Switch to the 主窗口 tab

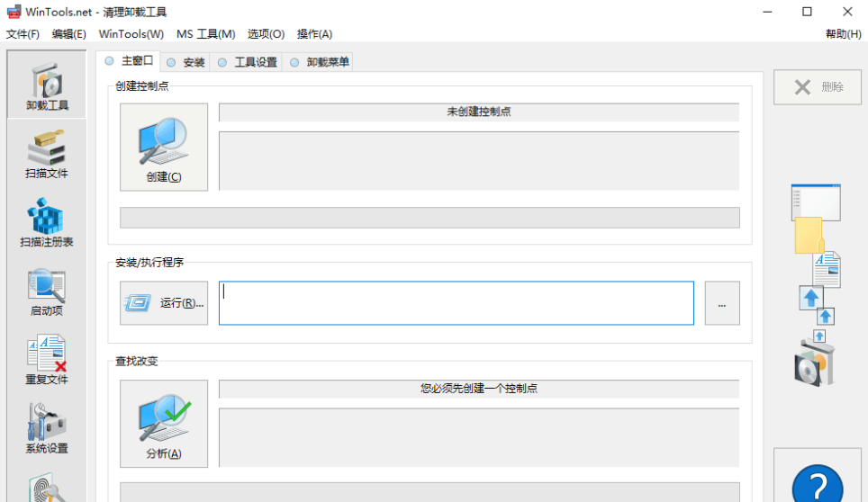click(129, 61)
